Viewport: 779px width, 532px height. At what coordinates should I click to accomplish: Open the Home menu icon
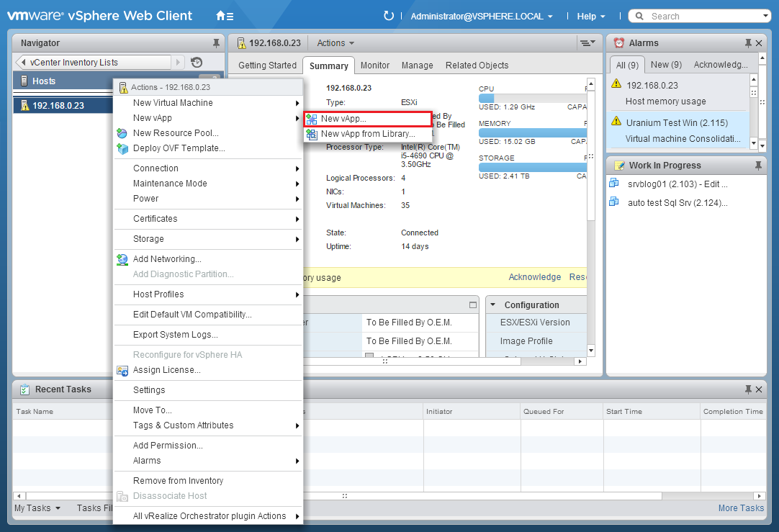[225, 16]
